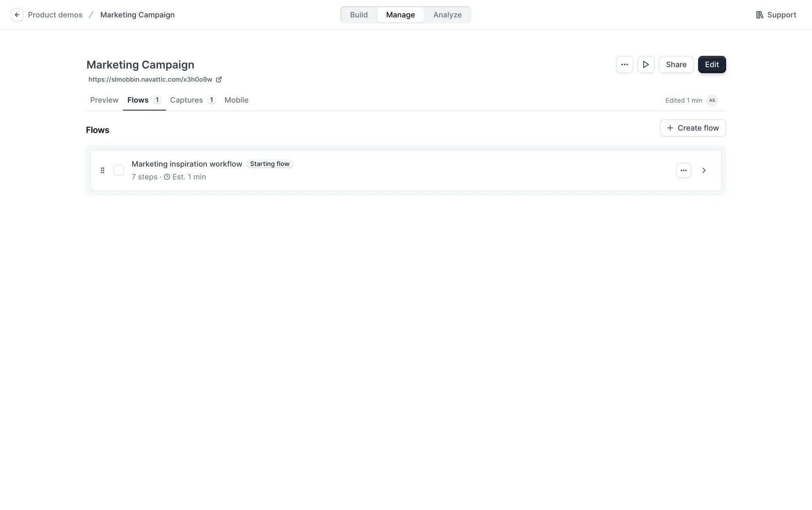812x510 pixels.
Task: Expand the flow row with the chevron arrow
Action: tap(704, 171)
